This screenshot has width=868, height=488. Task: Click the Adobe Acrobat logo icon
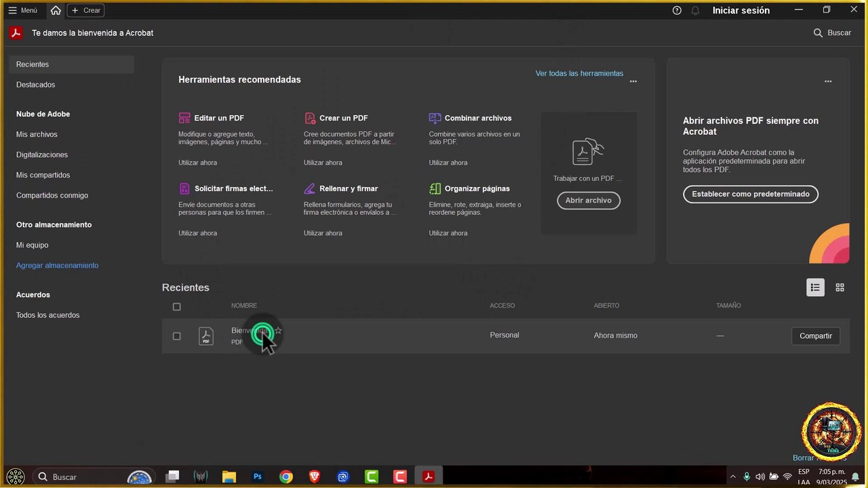click(x=16, y=33)
